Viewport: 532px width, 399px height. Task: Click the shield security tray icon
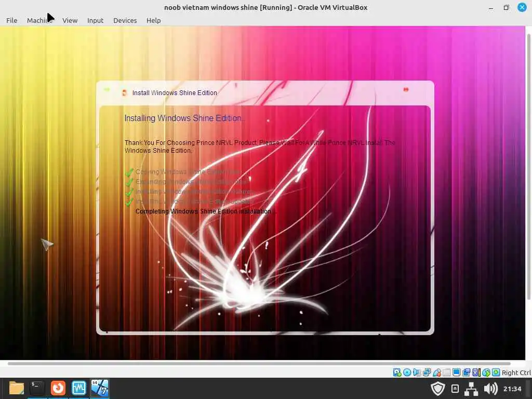(437, 389)
